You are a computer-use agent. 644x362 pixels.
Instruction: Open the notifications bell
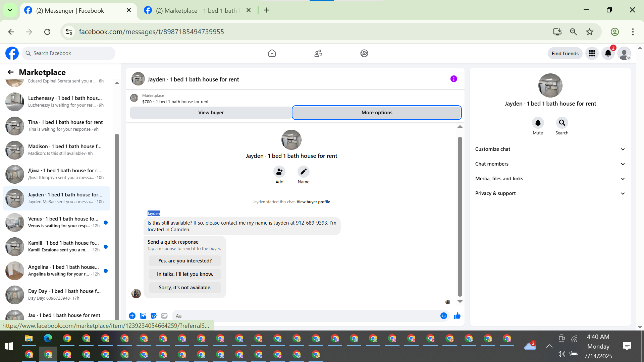[608, 53]
